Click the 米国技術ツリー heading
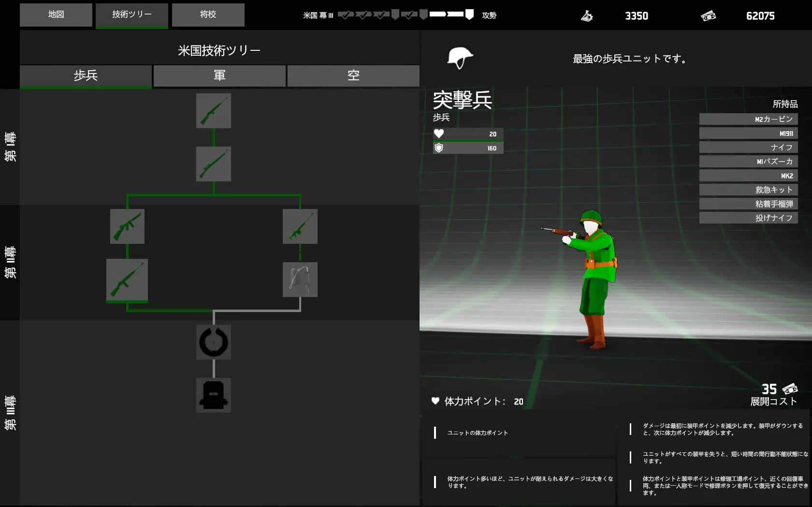 click(219, 50)
